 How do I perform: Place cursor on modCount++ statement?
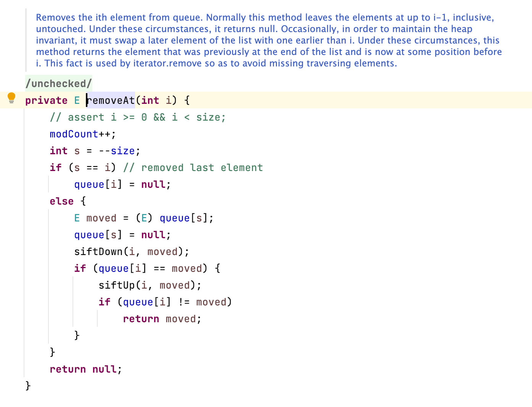82,134
